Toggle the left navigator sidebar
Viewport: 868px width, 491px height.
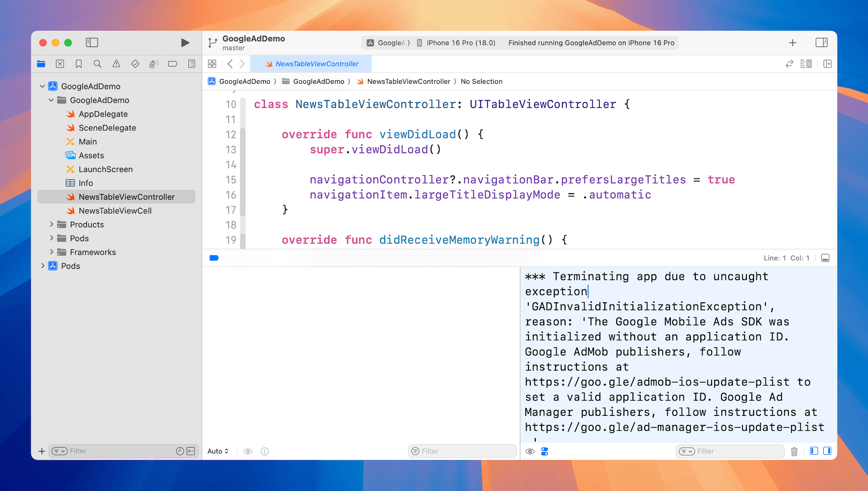coord(92,43)
